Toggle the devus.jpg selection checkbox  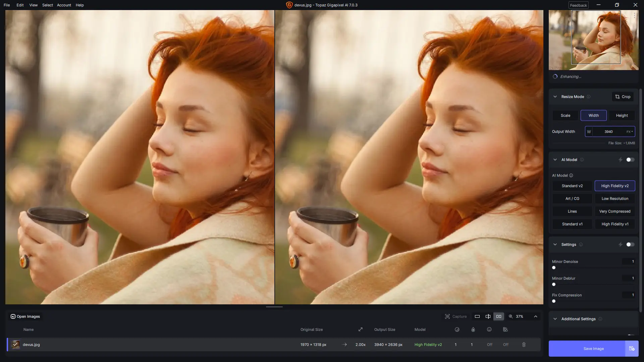15,345
